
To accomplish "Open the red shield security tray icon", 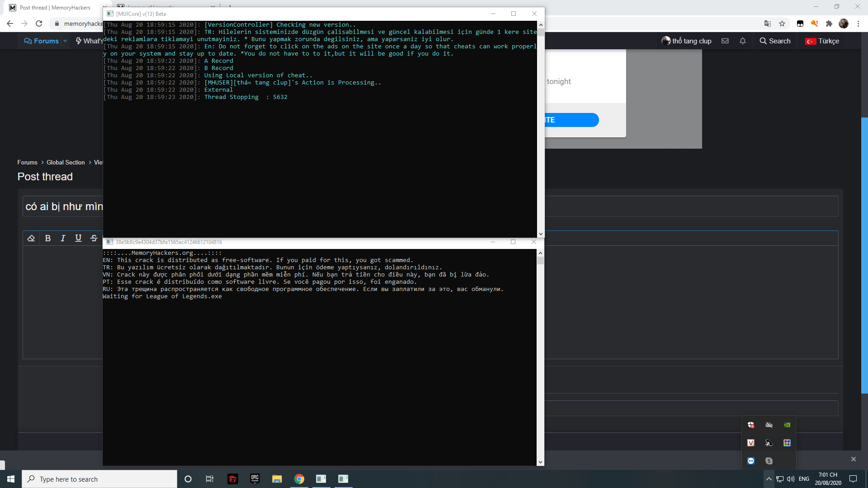I will tap(751, 425).
